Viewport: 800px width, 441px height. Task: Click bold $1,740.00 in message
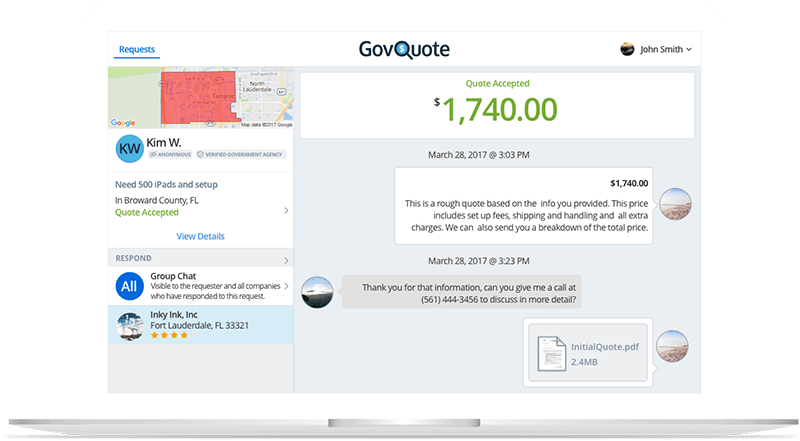(x=629, y=183)
